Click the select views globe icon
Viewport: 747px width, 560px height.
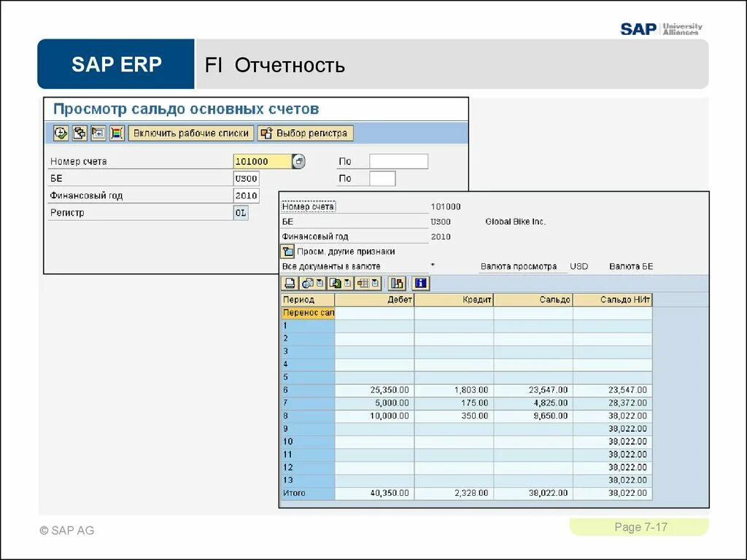[308, 284]
